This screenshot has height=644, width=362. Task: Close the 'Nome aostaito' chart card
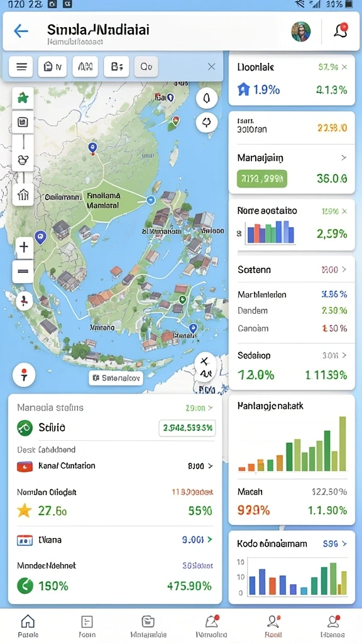344,211
